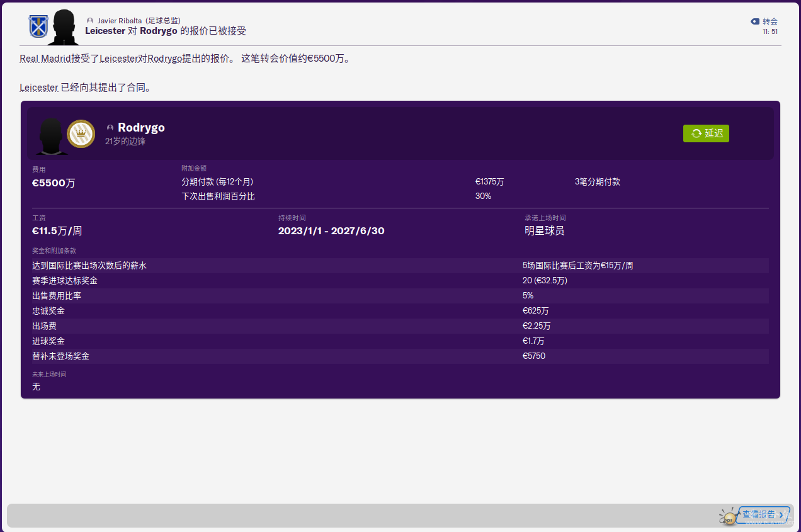
Task: Click the €5750 unused substitute value
Action: (x=534, y=356)
